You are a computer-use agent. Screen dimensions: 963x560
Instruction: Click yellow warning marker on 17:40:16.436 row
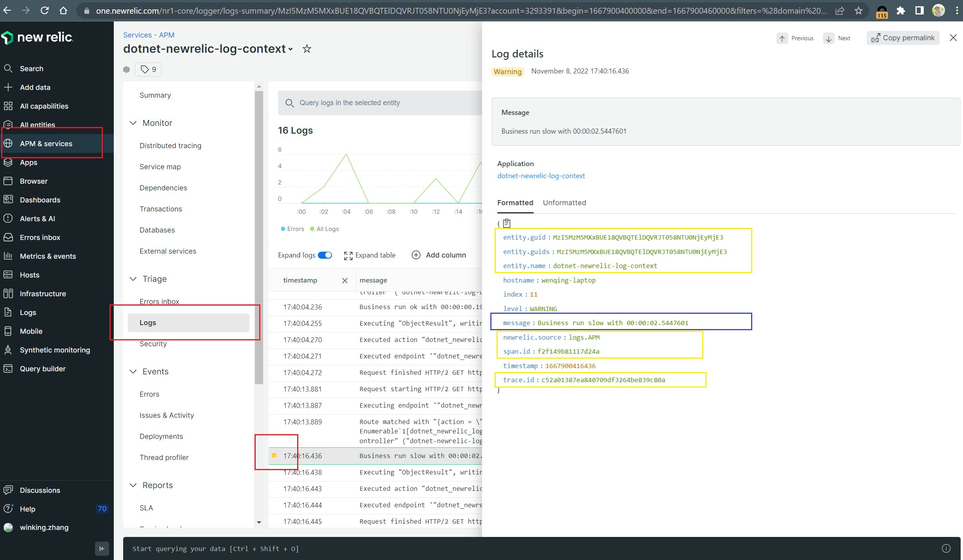(x=274, y=456)
